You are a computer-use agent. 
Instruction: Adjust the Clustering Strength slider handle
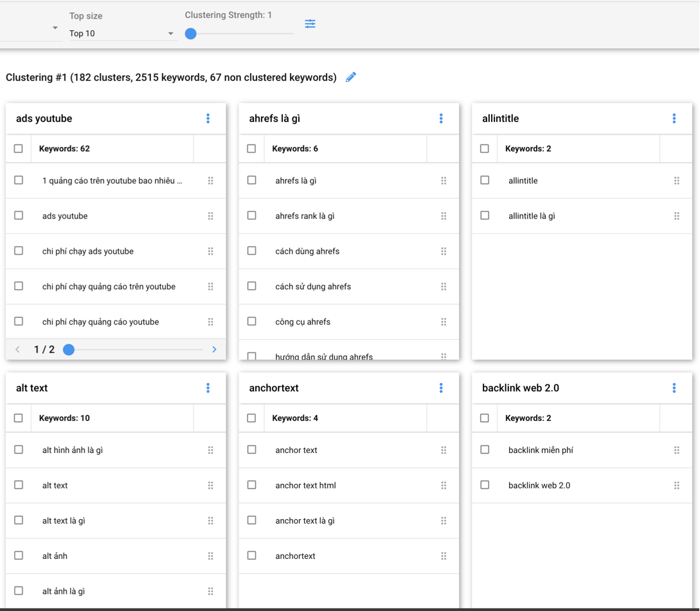191,33
